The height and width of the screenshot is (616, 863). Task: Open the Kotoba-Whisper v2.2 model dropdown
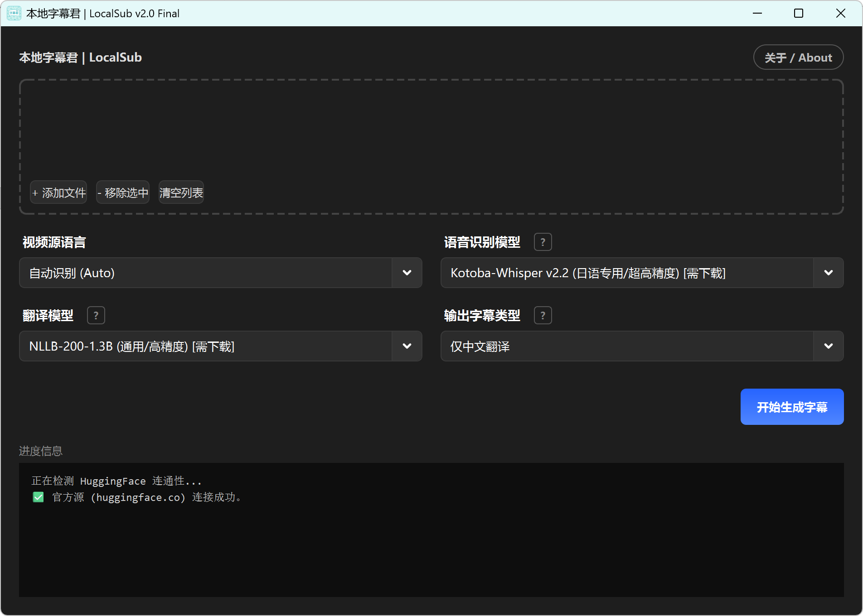coord(828,273)
